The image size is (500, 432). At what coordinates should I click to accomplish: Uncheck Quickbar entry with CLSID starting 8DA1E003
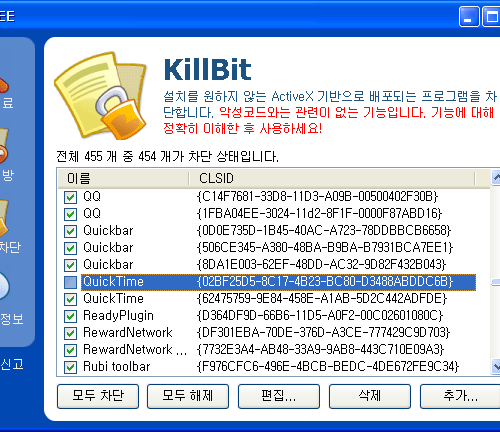coord(70,265)
